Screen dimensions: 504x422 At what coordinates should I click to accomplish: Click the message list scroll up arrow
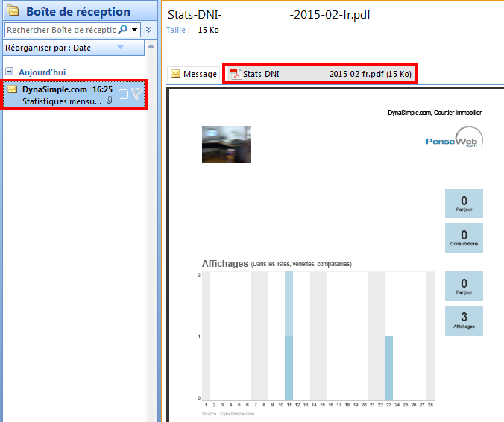coord(151,47)
